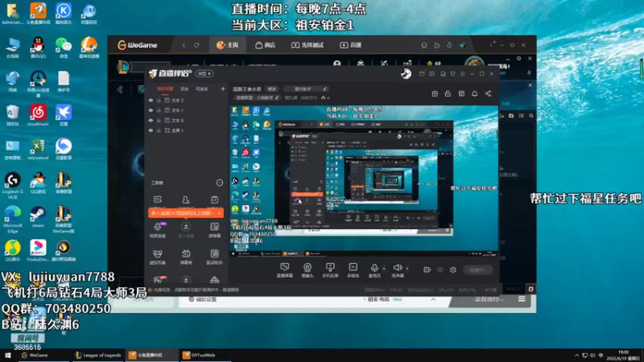Toggle the lock for 文本 1 layer
Viewport: 644px width, 362px height.
point(159,110)
